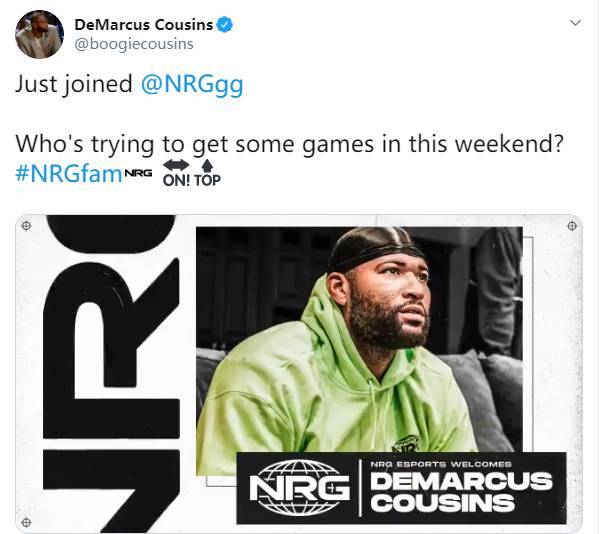Click the bottom-left crosshair registration mark
Viewport: 599px width, 534px height.
coord(26,521)
